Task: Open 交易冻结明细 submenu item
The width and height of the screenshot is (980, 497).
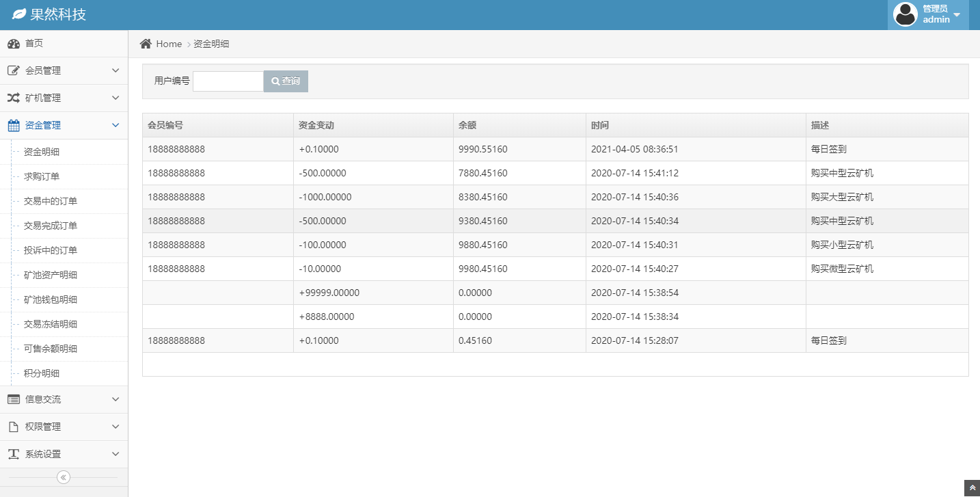Action: pyautogui.click(x=64, y=324)
